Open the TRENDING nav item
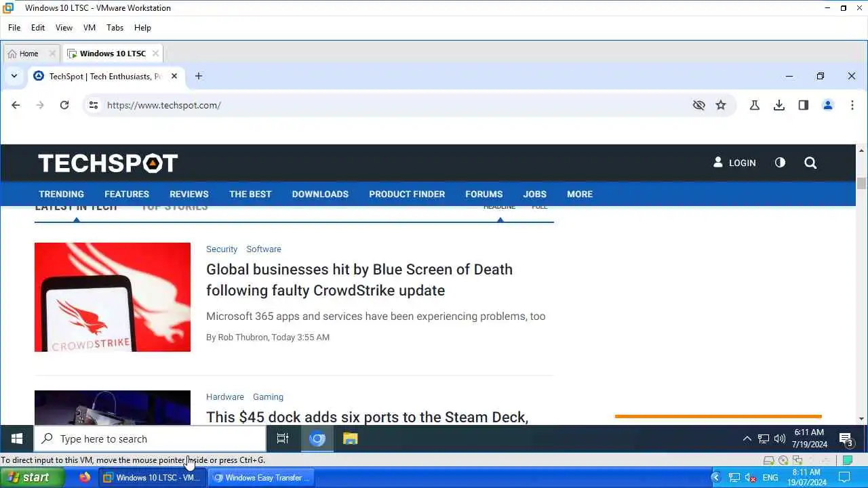868x488 pixels. (x=61, y=194)
